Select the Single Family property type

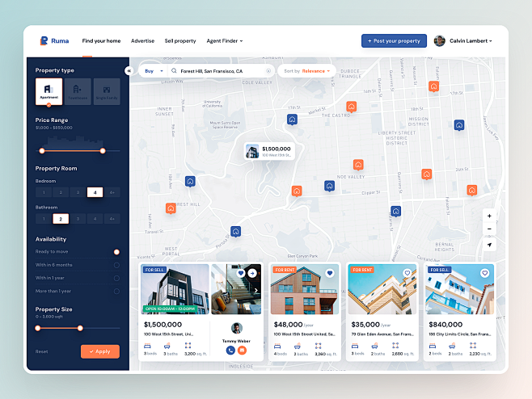pyautogui.click(x=107, y=91)
